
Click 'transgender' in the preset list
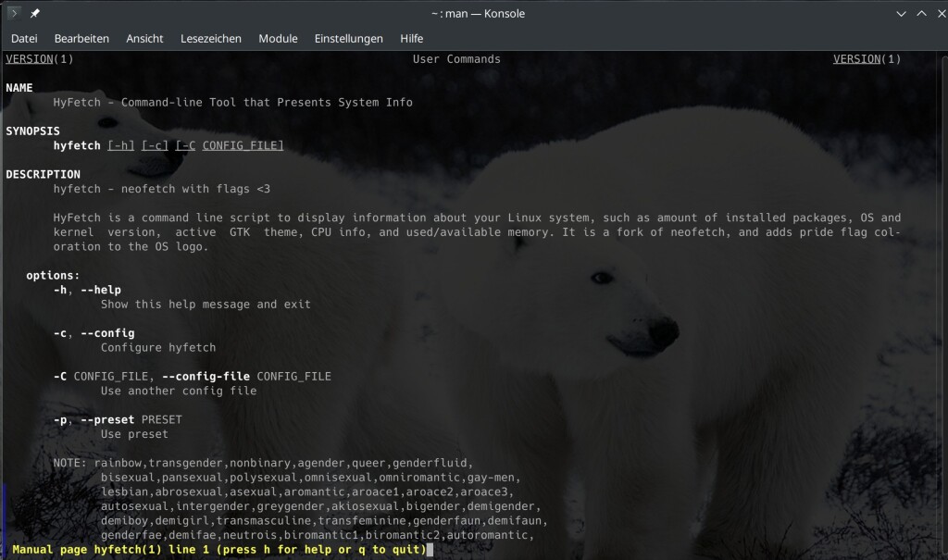pyautogui.click(x=185, y=463)
